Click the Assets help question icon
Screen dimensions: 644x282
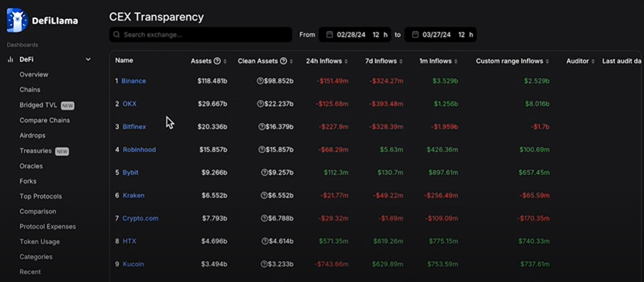tap(217, 61)
